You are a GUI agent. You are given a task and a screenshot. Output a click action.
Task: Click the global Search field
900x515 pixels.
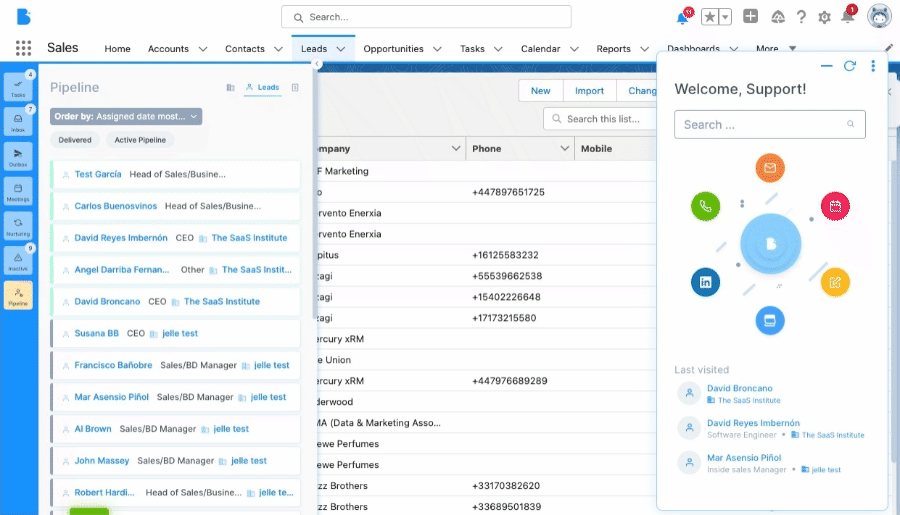click(426, 17)
